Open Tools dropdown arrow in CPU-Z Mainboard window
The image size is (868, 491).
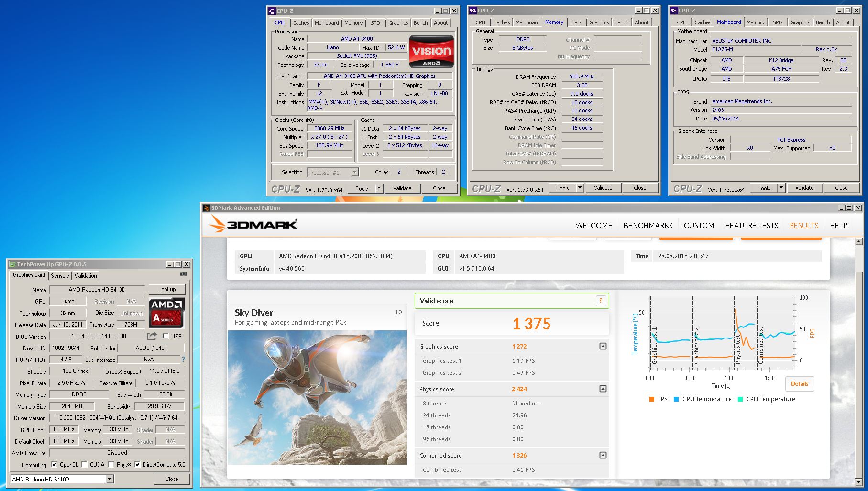tap(781, 188)
